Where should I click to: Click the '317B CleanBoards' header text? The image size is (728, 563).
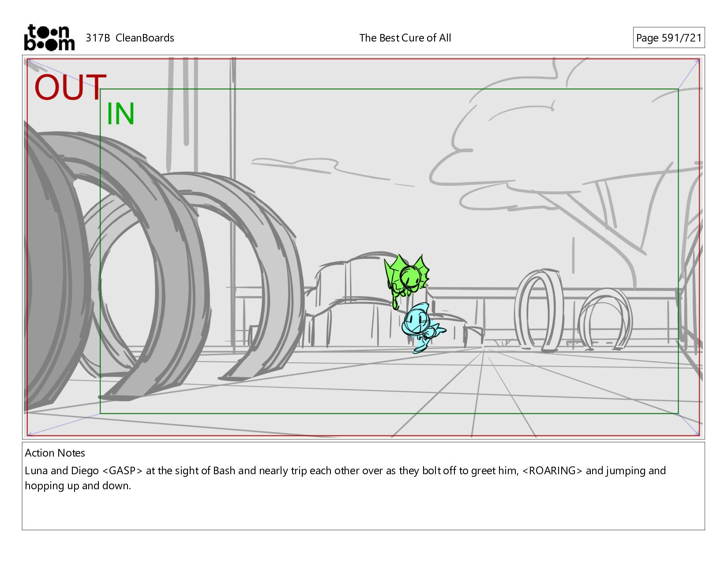pos(130,38)
